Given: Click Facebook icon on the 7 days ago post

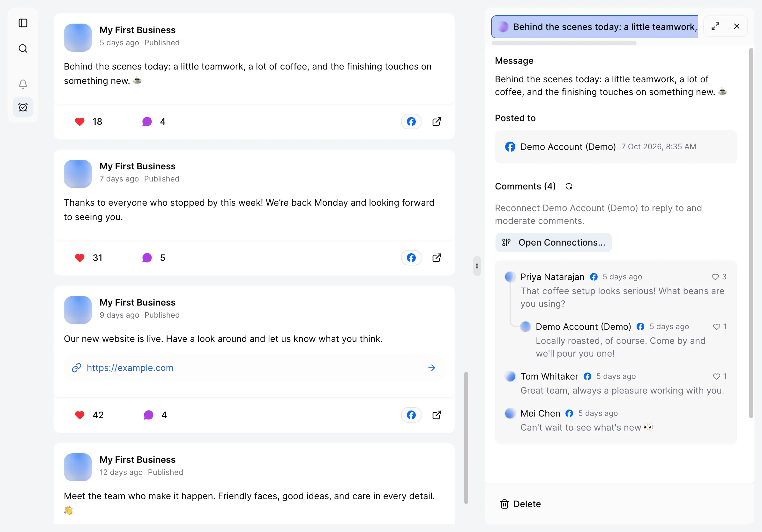Looking at the screenshot, I should pos(411,258).
